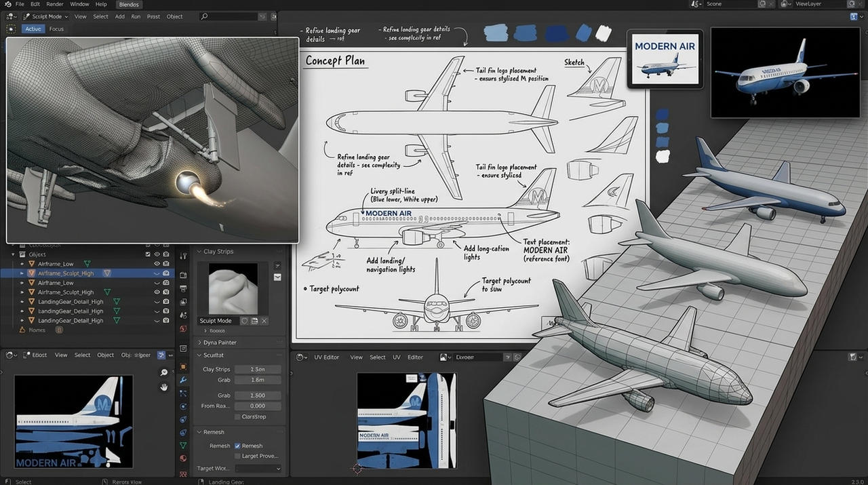Enable the Larget Prove checkbox

(x=237, y=456)
